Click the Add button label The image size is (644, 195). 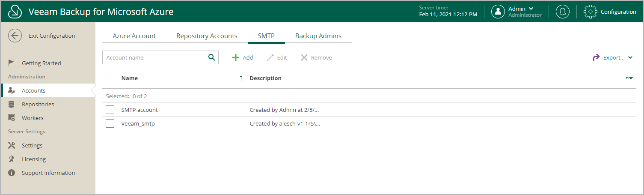pyautogui.click(x=248, y=57)
